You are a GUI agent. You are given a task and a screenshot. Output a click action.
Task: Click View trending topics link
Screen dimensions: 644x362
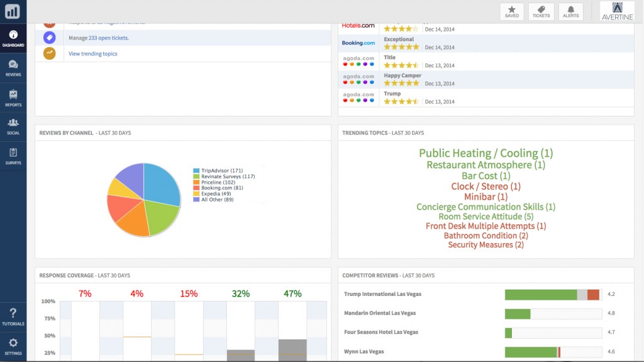93,54
